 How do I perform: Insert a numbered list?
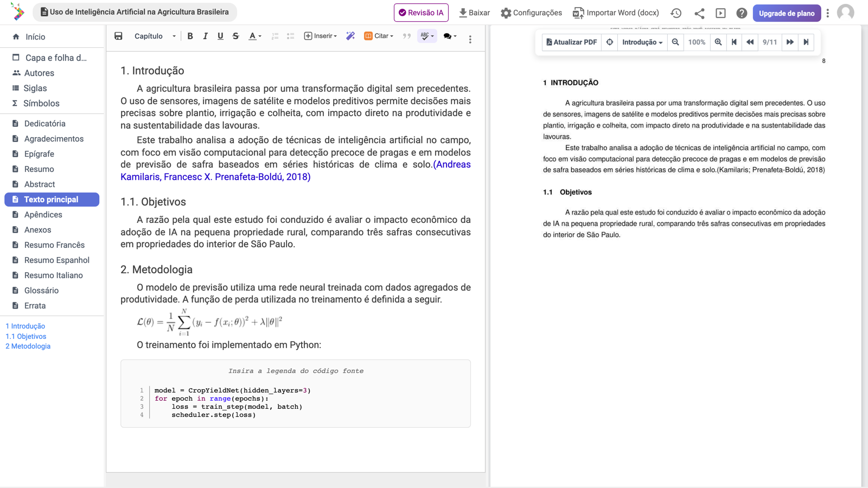click(275, 36)
